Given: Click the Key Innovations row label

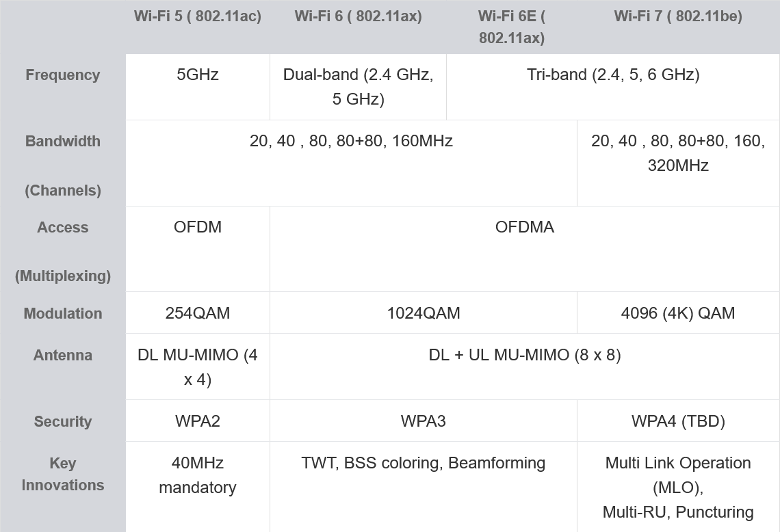Looking at the screenshot, I should (x=63, y=474).
